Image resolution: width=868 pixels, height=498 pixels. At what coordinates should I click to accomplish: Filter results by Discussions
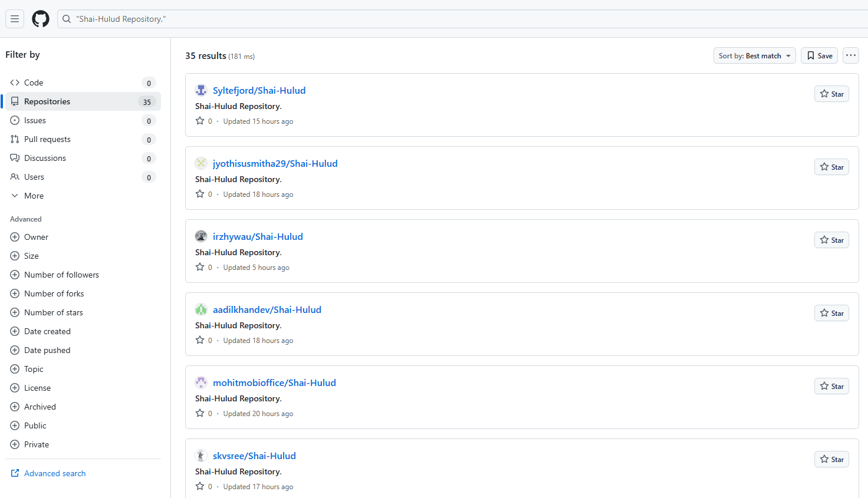click(83, 158)
